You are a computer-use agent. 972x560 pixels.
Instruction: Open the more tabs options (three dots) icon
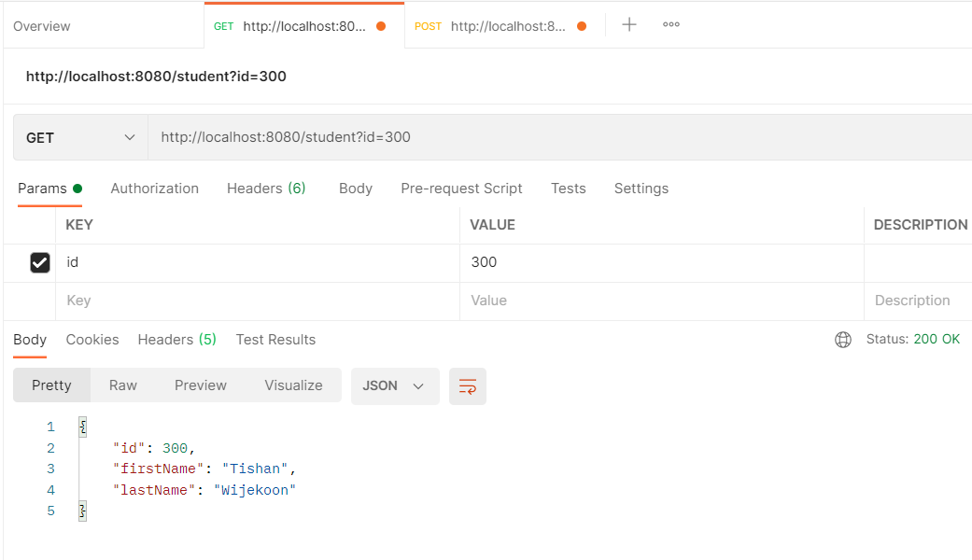click(x=670, y=24)
